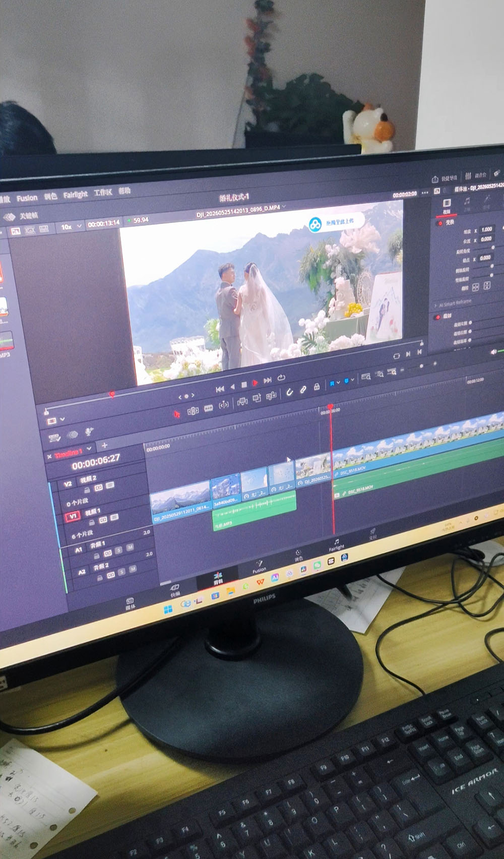This screenshot has height=859, width=504.
Task: Switch to the 剪辑 page tab
Action: [x=218, y=578]
